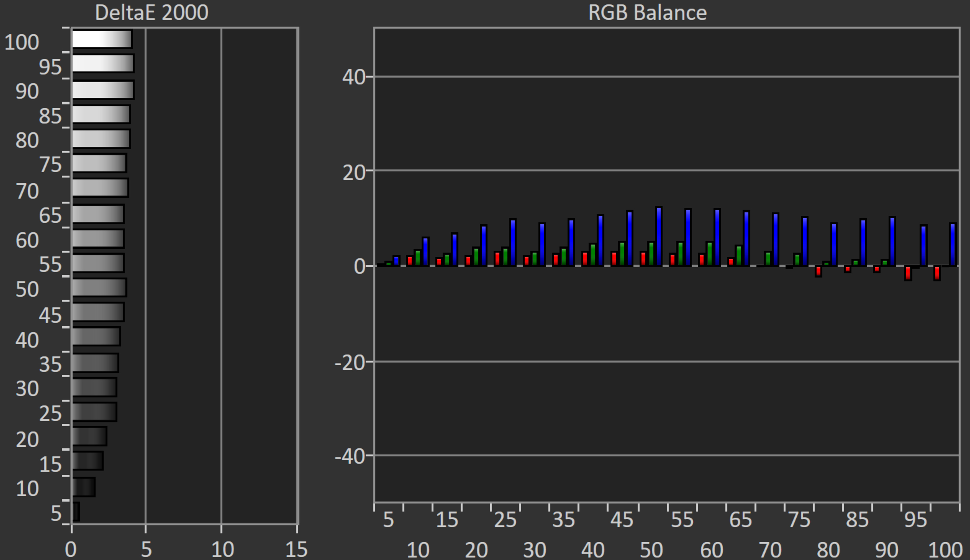Click the blue bar at 10 in RGB Balance
This screenshot has width=970, height=560.
(425, 252)
